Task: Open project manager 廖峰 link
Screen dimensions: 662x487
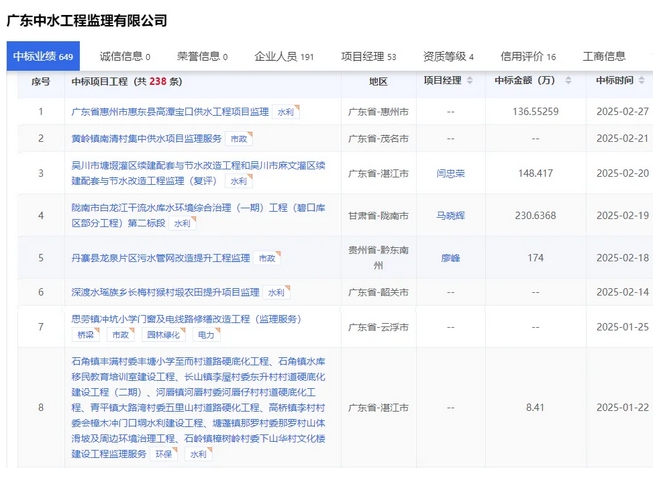Action: click(x=450, y=258)
